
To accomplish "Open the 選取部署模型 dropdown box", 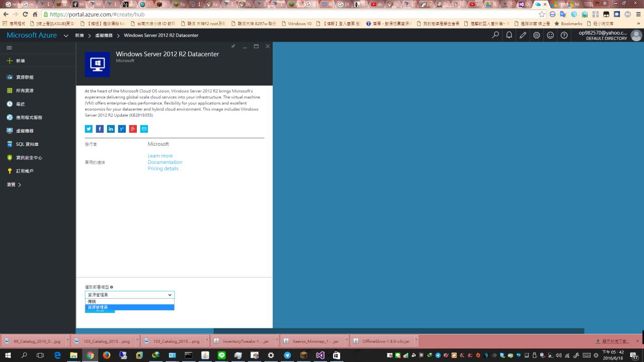I will tap(129, 295).
